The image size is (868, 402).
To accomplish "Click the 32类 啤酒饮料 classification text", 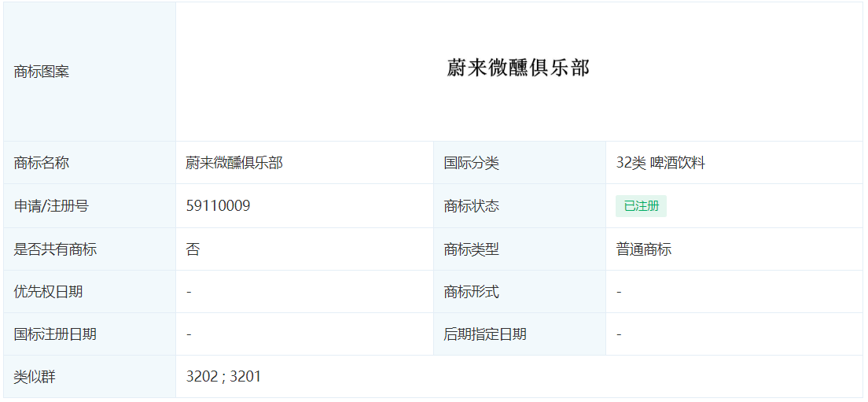I will pyautogui.click(x=660, y=164).
